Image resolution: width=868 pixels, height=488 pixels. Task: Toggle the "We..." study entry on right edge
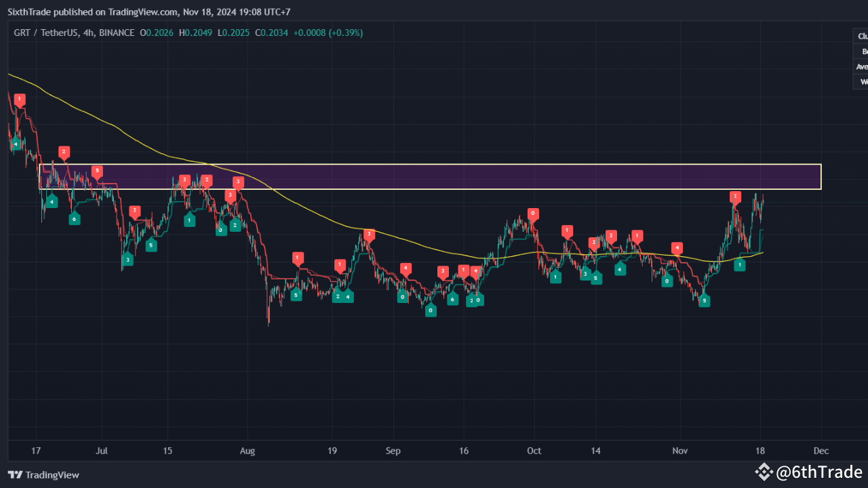tap(863, 81)
